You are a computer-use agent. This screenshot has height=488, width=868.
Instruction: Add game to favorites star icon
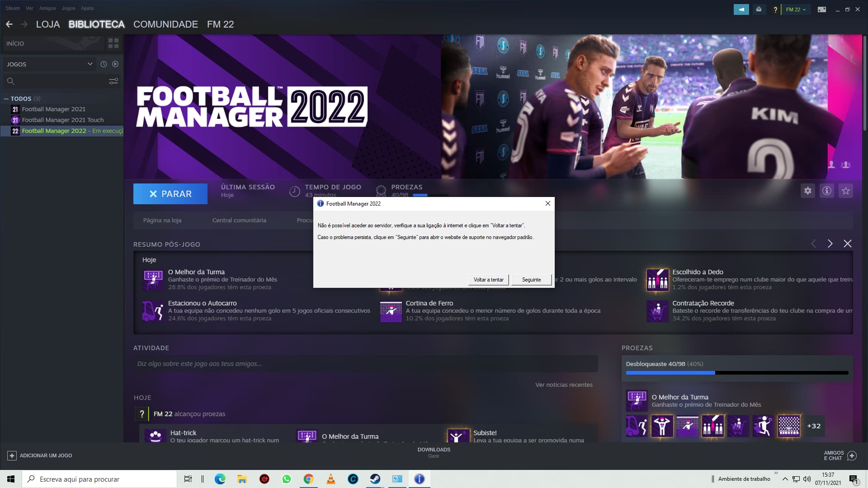[x=846, y=191]
